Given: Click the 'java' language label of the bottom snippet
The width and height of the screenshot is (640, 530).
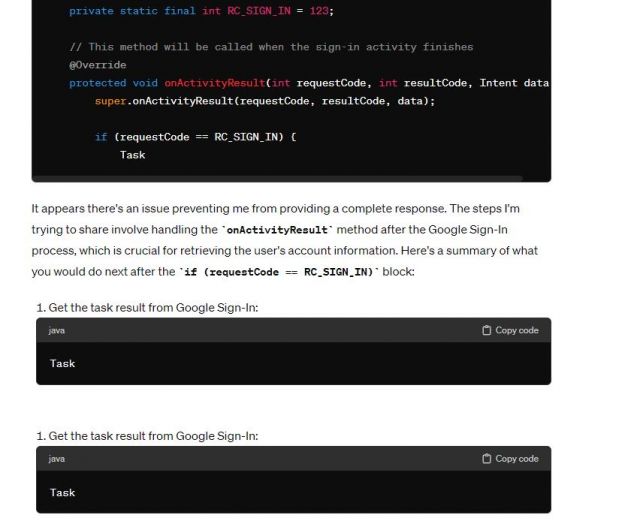Looking at the screenshot, I should tap(56, 459).
